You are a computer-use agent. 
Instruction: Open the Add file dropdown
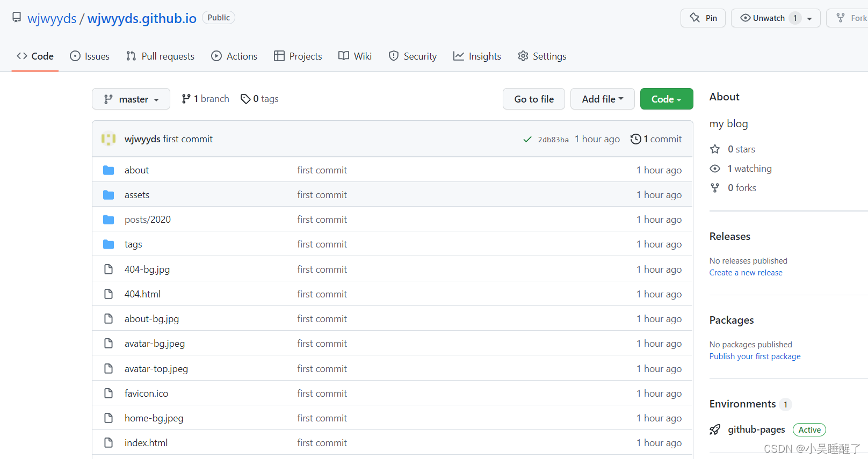pos(603,99)
